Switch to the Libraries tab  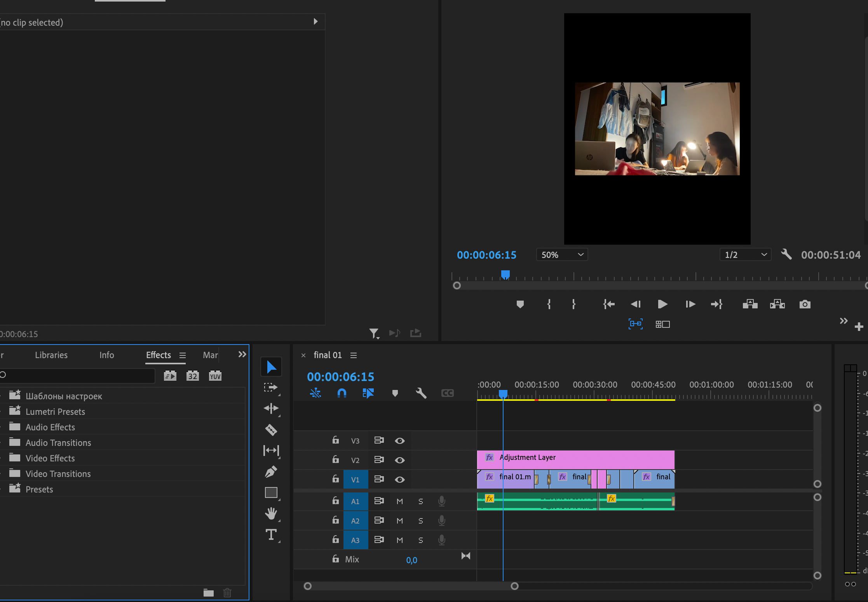pos(51,355)
